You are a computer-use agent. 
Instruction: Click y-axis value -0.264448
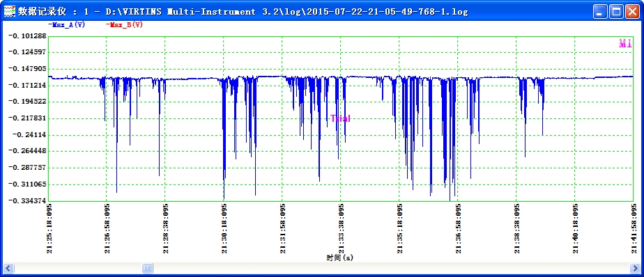(x=26, y=151)
